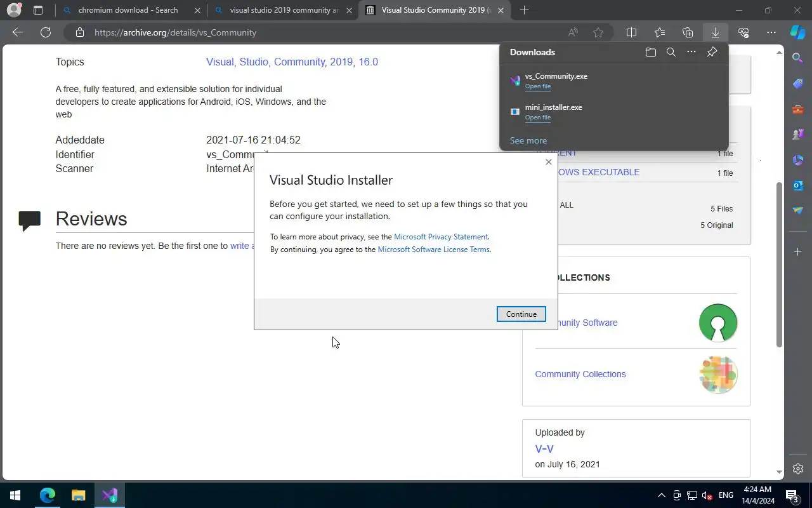812x508 pixels.
Task: Open downloads folder icon in Downloads panel
Action: (x=650, y=52)
